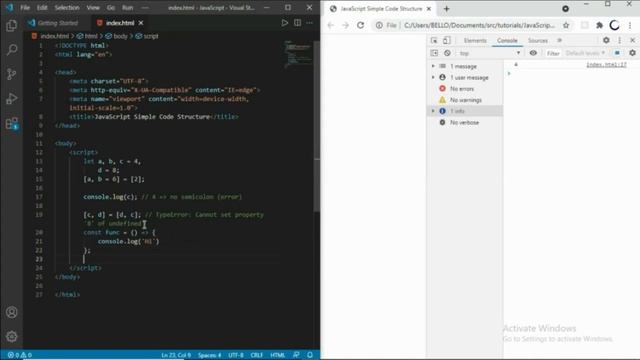Image resolution: width=640 pixels, height=360 pixels.
Task: Expand the 1 user message group
Action: point(433,78)
